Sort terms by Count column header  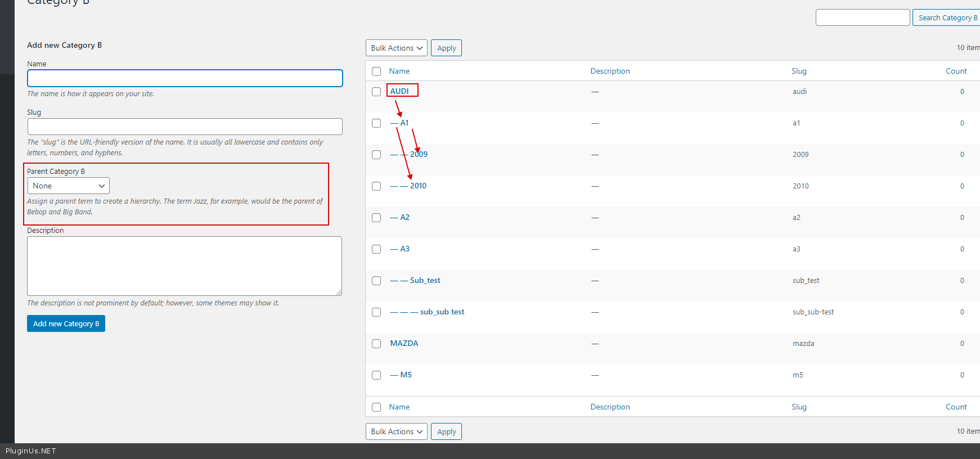point(956,71)
